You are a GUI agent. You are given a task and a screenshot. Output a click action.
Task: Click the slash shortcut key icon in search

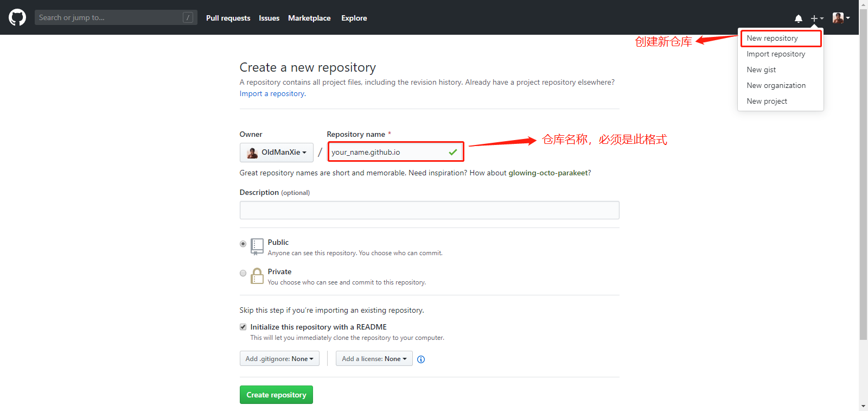coord(188,17)
